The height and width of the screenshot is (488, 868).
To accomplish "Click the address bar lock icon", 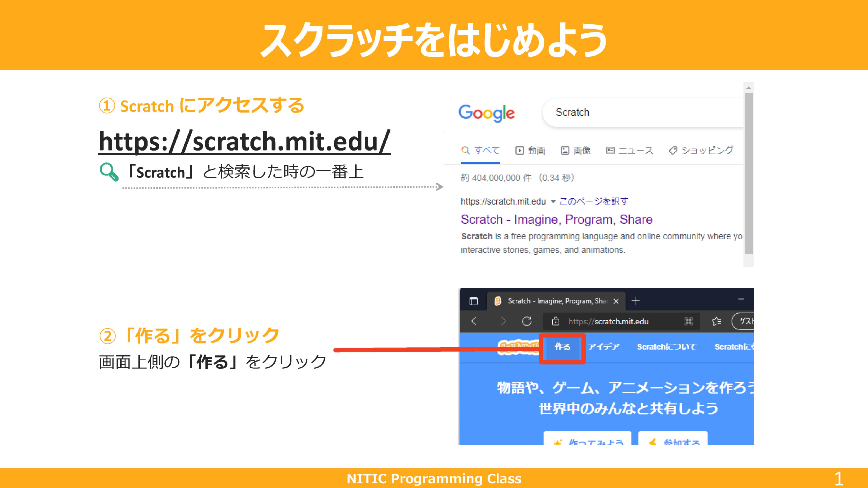I will click(555, 321).
